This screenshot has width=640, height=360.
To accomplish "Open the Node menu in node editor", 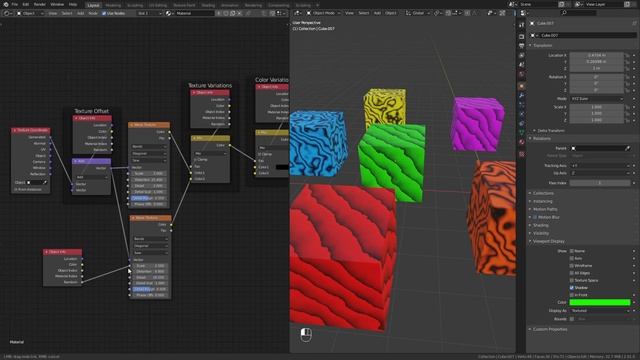I will coord(93,13).
